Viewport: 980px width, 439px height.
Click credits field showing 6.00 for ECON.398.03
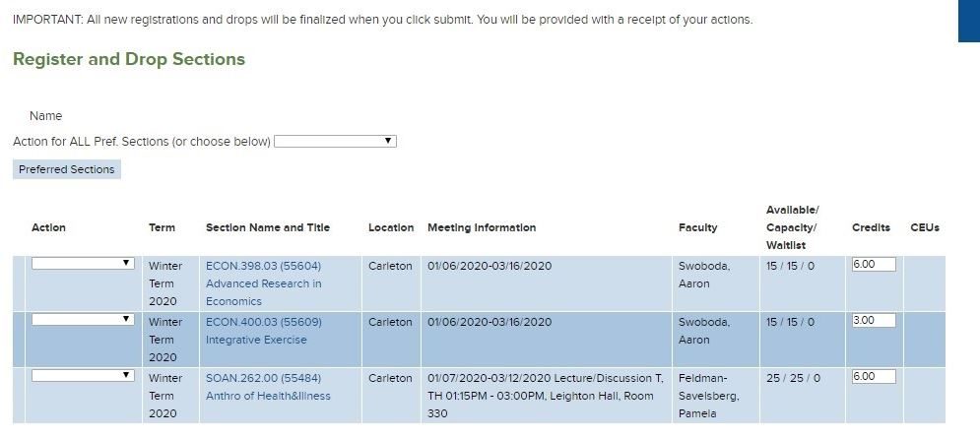click(874, 264)
